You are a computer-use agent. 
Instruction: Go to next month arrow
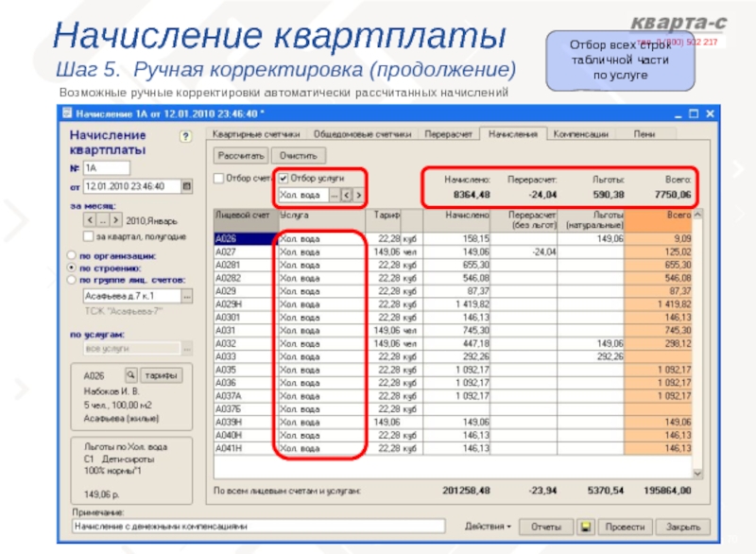pyautogui.click(x=115, y=220)
